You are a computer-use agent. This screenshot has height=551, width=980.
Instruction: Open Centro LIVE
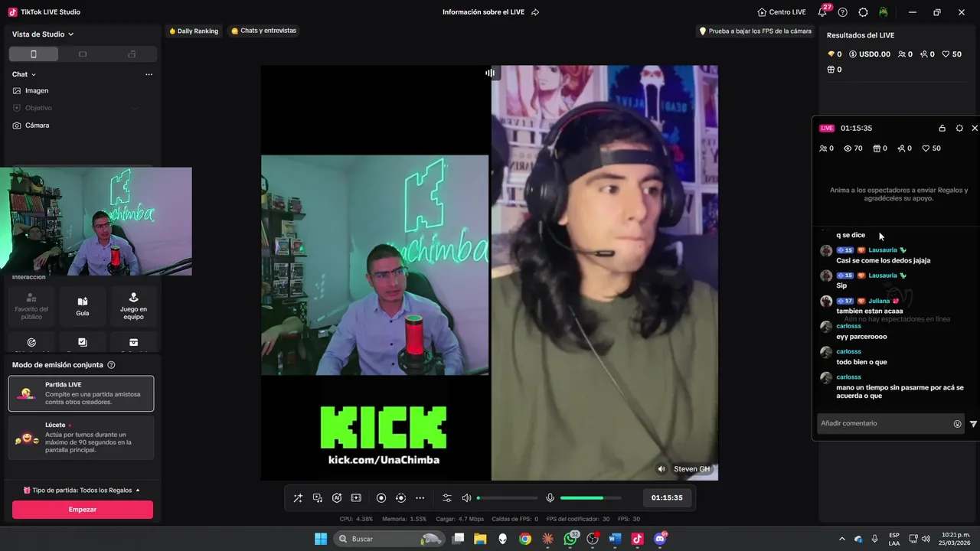782,12
